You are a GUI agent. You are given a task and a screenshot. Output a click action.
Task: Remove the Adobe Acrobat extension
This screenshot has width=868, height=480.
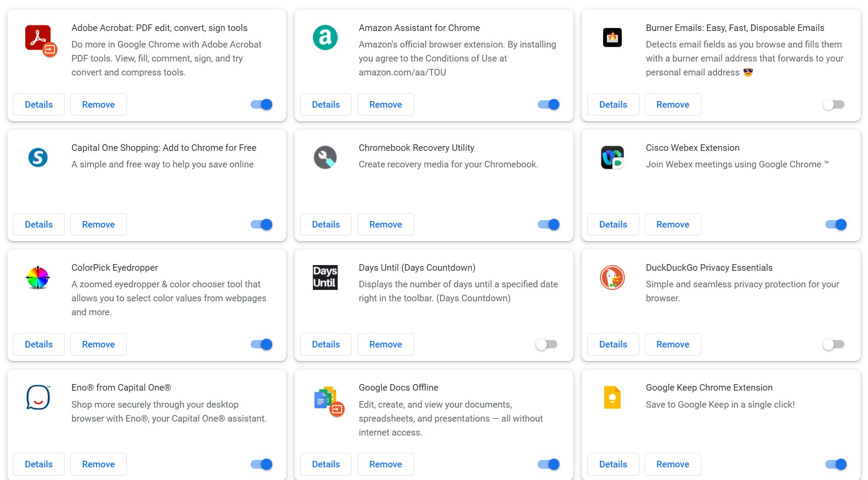click(x=98, y=104)
